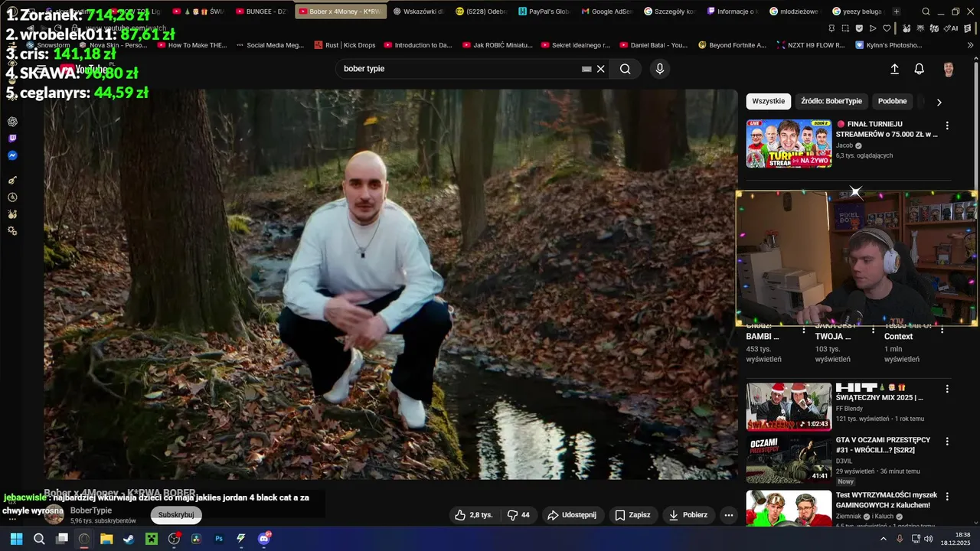Start voice search with the microphone icon
The width and height of the screenshot is (980, 551).
click(660, 69)
